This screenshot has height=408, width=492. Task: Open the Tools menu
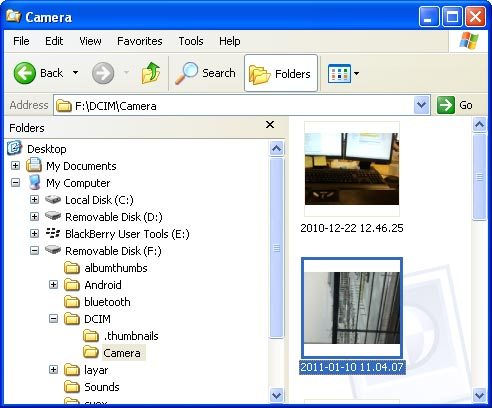coord(191,41)
